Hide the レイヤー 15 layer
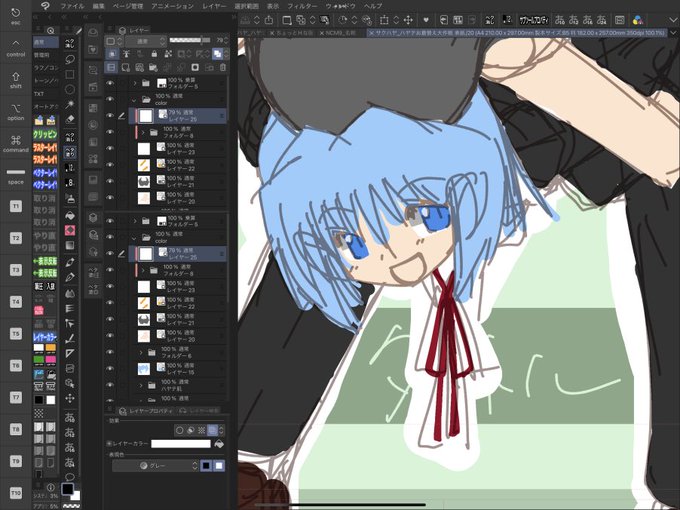 (x=110, y=368)
